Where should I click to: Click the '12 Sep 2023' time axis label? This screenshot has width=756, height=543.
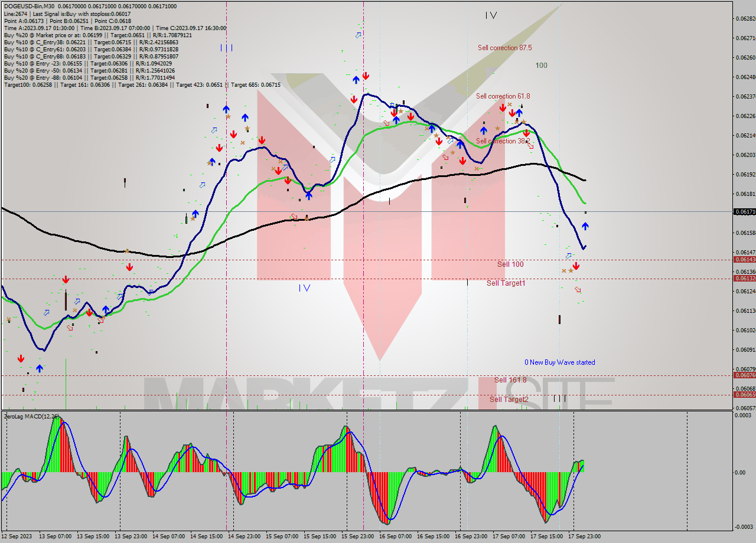tap(17, 537)
